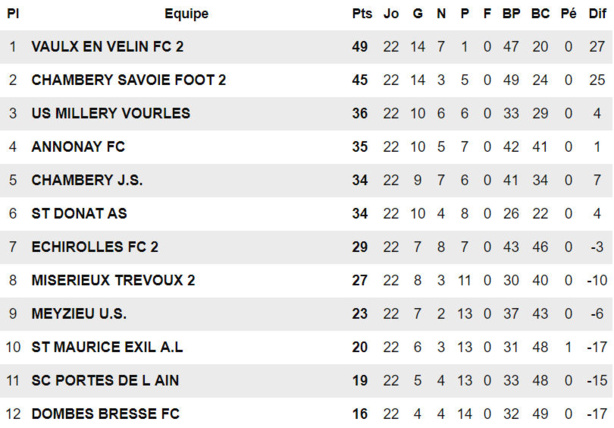Click the BP column header
This screenshot has width=614, height=428.
point(511,14)
